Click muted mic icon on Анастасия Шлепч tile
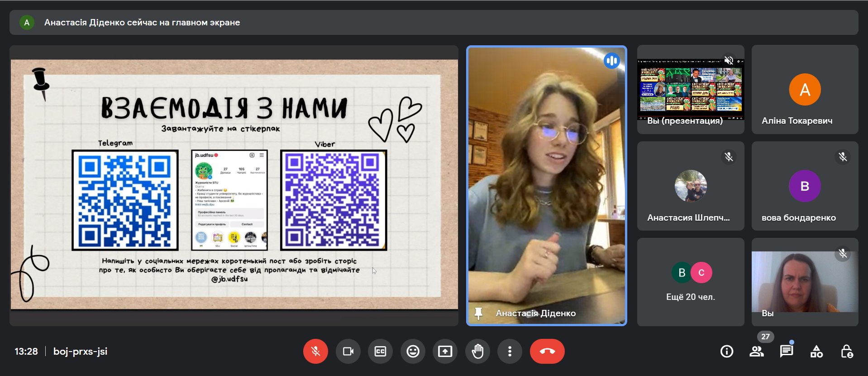The image size is (868, 376). (x=729, y=157)
